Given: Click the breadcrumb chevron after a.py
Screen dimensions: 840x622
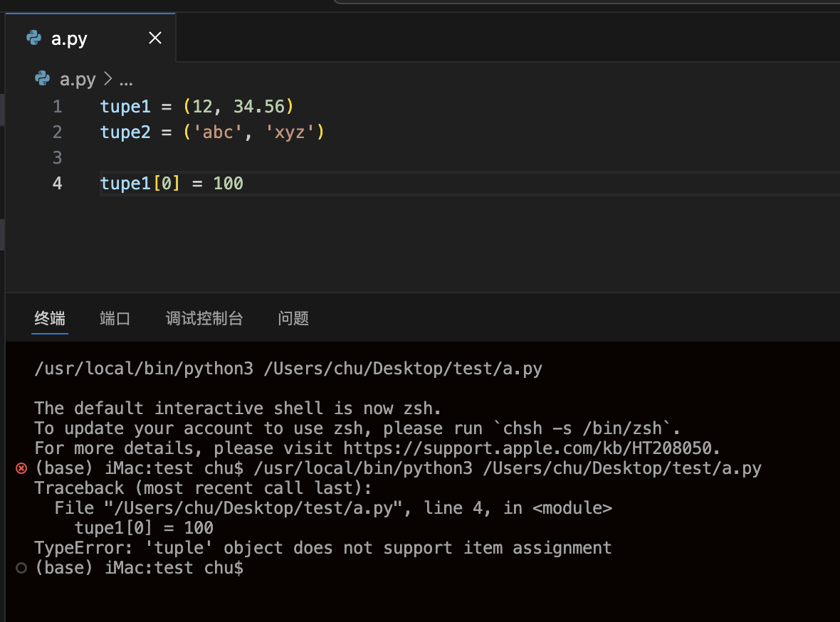Looking at the screenshot, I should [108, 79].
